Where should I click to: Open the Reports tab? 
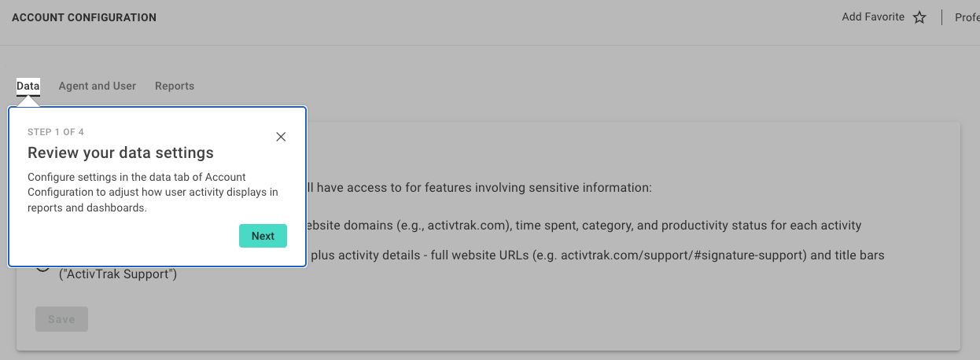(x=175, y=86)
